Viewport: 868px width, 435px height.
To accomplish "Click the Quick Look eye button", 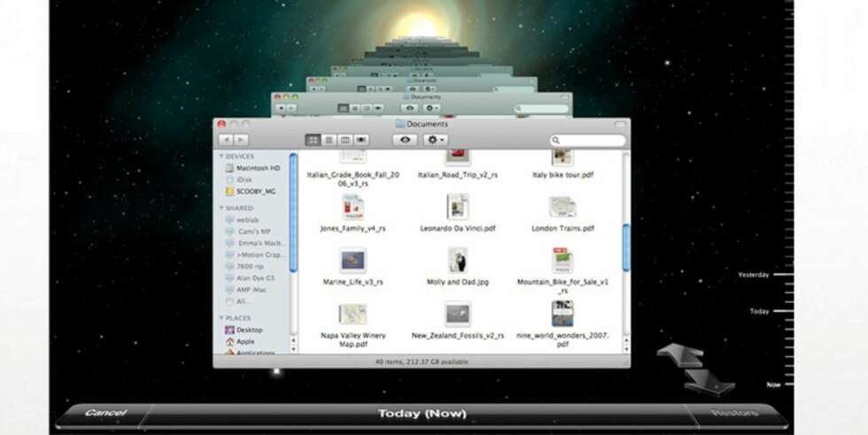I will [x=405, y=140].
